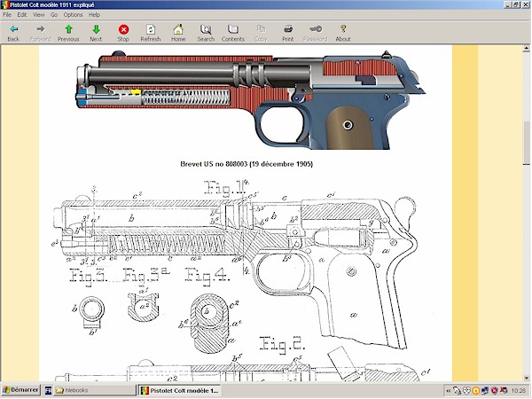Click the Fig. 4 label in drawing
The width and height of the screenshot is (532, 399).
coord(207,276)
